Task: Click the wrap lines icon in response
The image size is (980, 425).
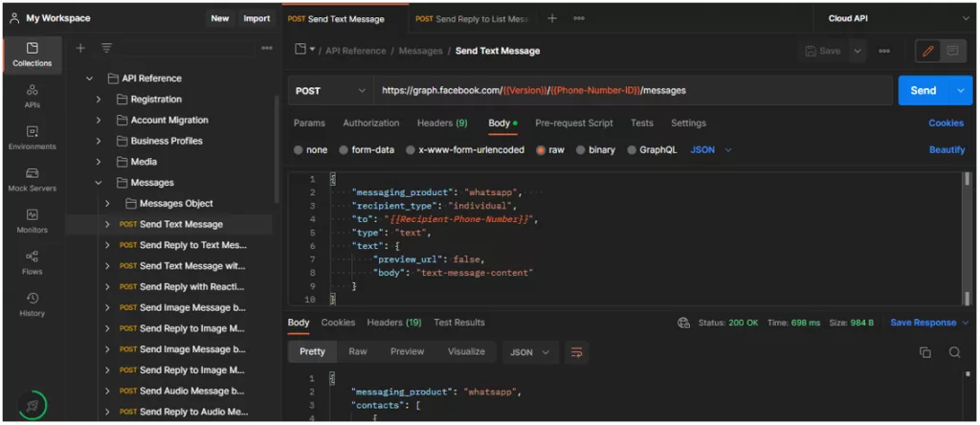Action: [x=577, y=352]
